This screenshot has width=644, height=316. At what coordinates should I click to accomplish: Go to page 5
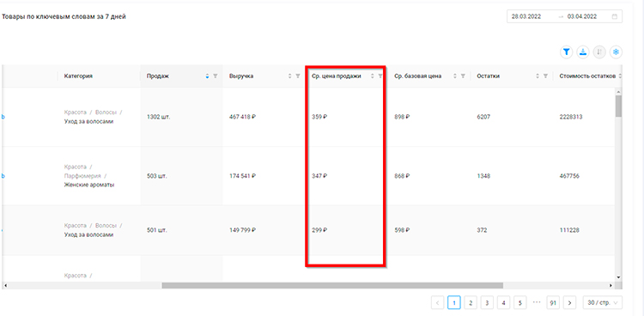pos(520,303)
